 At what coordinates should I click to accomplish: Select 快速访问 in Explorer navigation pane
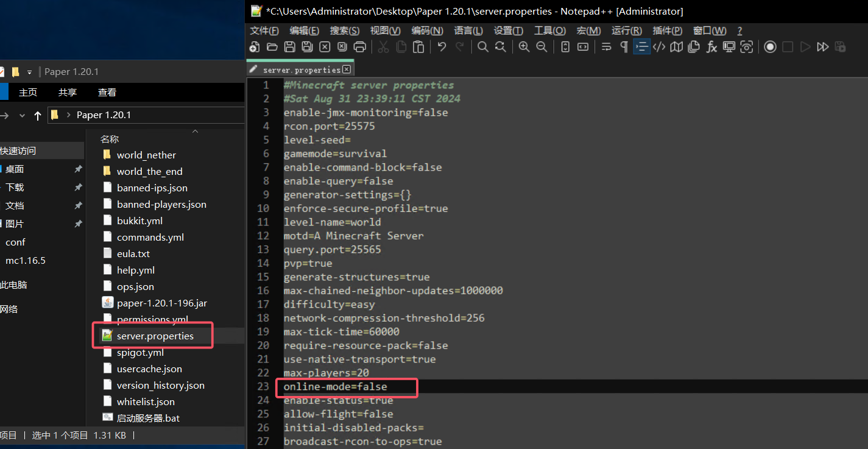[42, 150]
